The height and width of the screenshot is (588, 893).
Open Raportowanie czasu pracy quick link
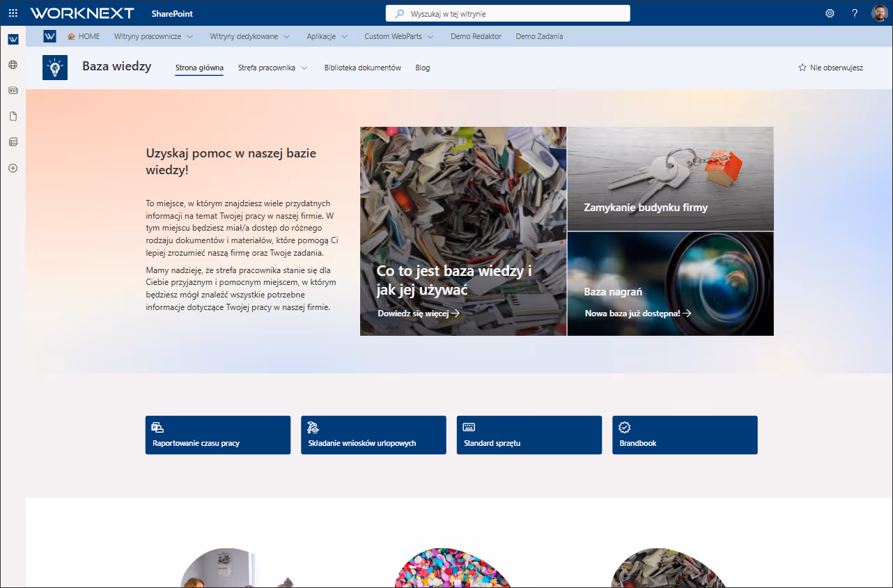pyautogui.click(x=218, y=435)
